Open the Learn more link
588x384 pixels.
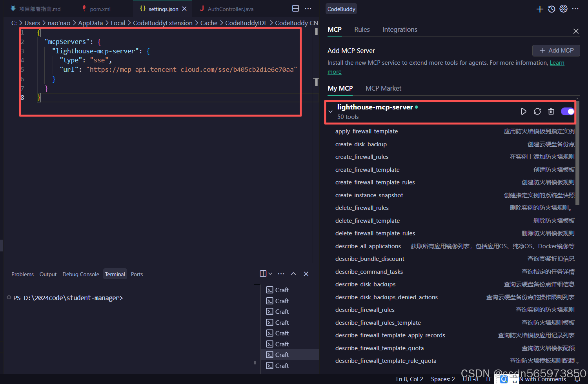click(x=557, y=63)
